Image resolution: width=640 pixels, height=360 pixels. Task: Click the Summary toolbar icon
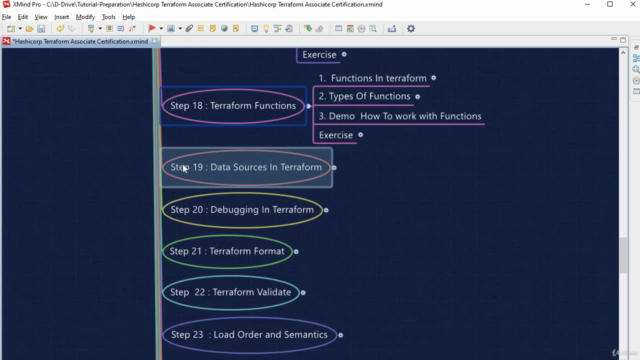(x=120, y=29)
